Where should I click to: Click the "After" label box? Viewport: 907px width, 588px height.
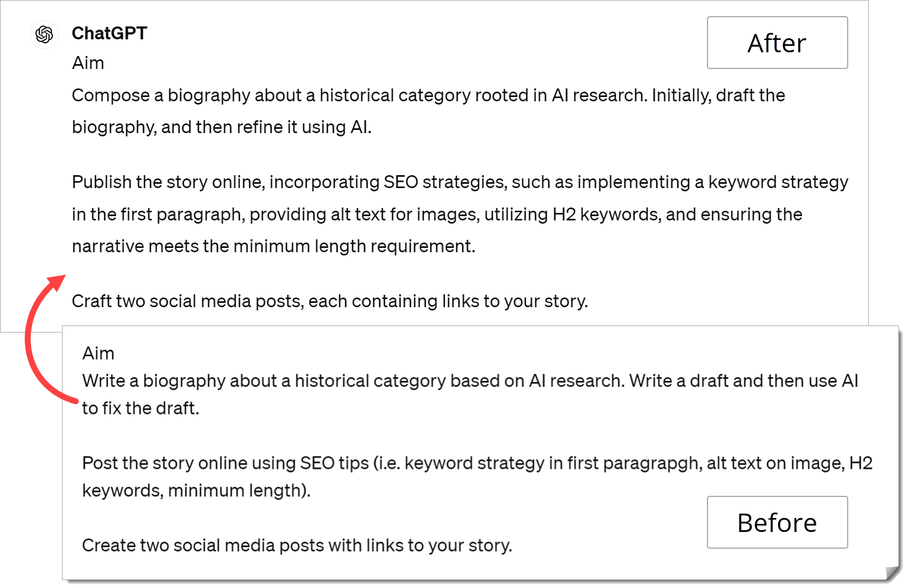pyautogui.click(x=777, y=43)
